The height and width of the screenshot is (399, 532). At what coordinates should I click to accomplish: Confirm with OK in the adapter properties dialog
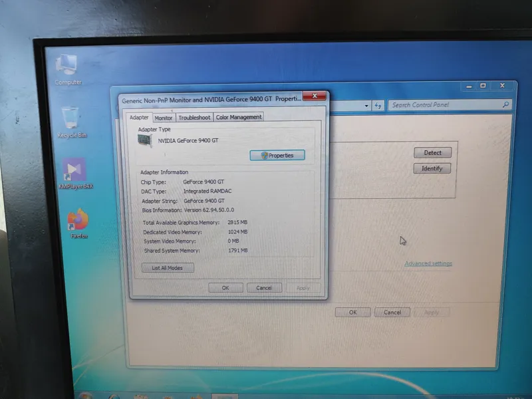[x=225, y=288]
